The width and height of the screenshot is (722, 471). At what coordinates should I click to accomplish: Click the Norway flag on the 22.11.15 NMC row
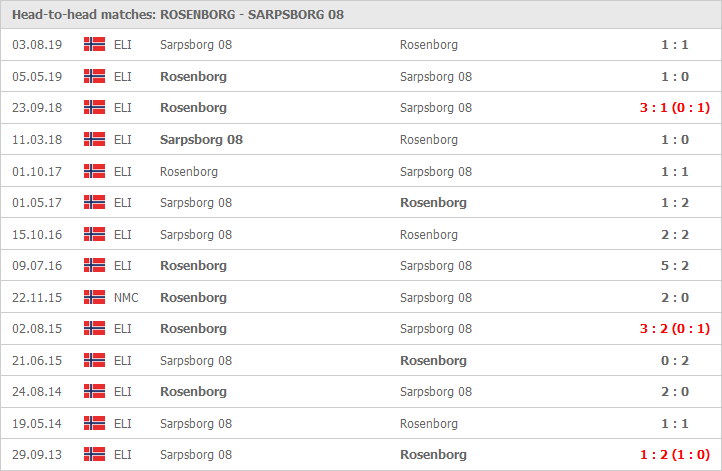tap(94, 297)
